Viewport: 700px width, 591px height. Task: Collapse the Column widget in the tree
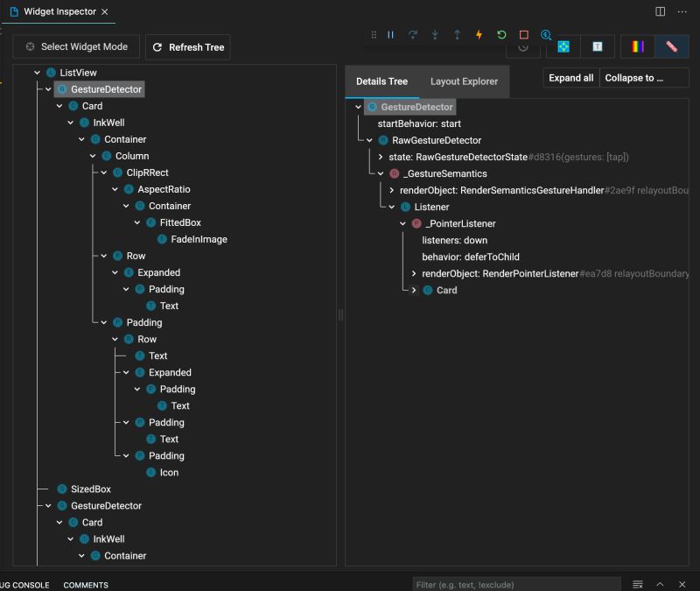pyautogui.click(x=91, y=155)
